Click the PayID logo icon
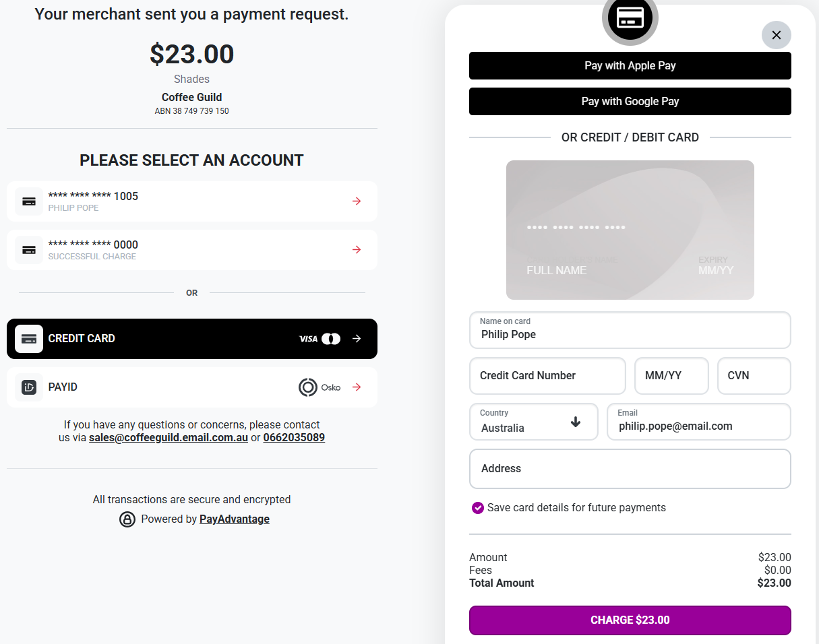The width and height of the screenshot is (819, 644). [x=29, y=387]
